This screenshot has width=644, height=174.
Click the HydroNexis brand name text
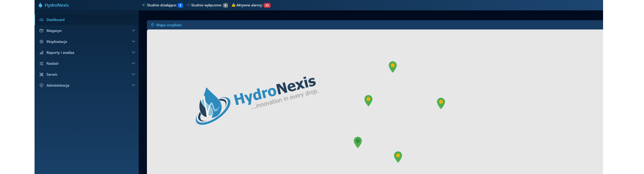[57, 5]
